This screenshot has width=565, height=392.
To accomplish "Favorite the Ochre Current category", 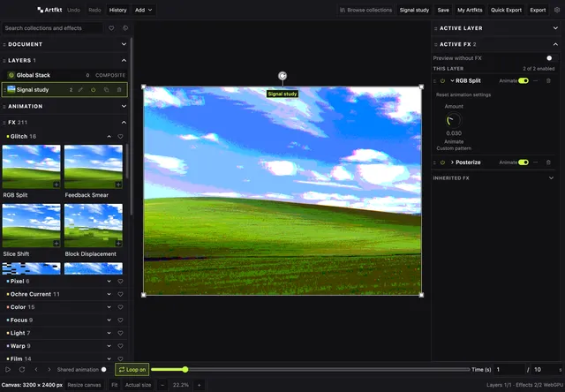I will coord(120,294).
